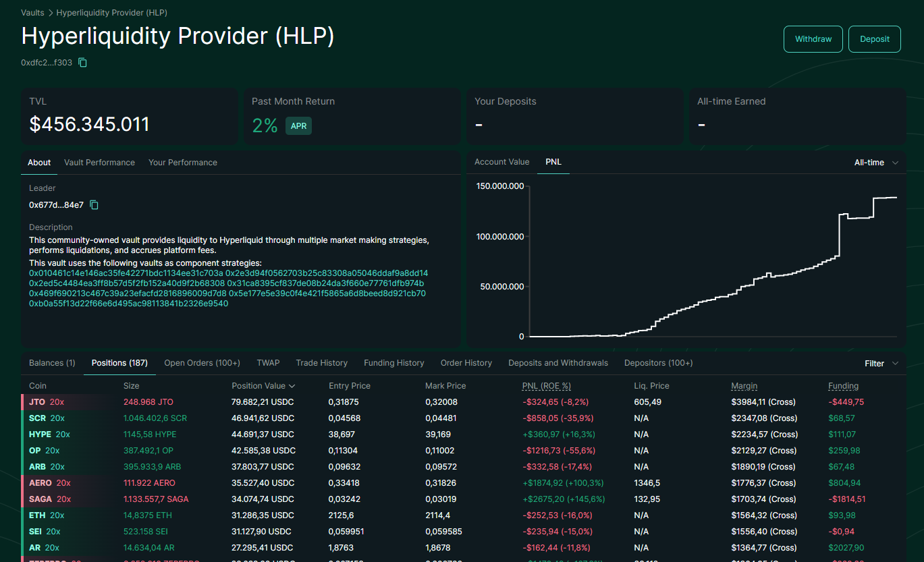Open the Deposits and Withdrawals tab
This screenshot has height=562, width=924.
[558, 363]
